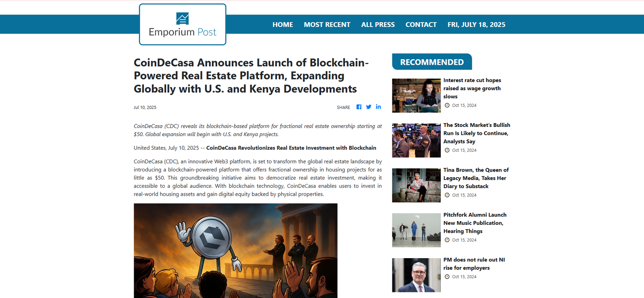
Task: Share article on Twitter
Action: (x=369, y=107)
